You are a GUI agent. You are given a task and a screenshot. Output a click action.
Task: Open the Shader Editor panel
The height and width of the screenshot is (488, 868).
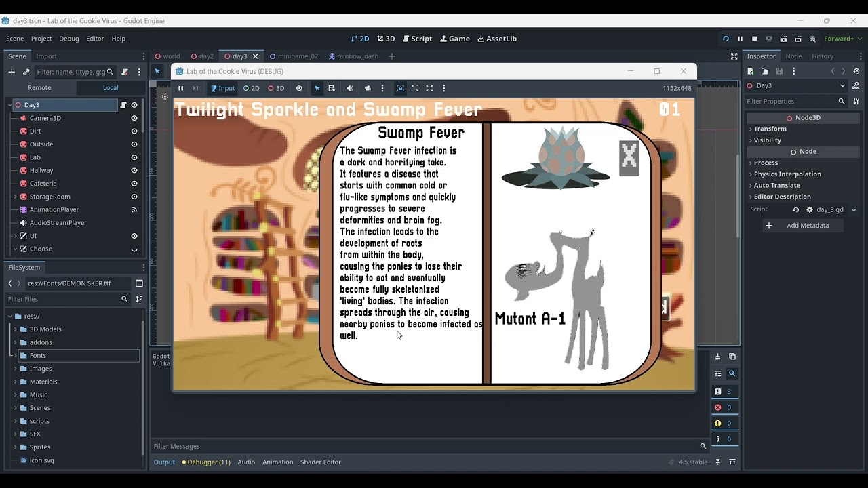(321, 462)
